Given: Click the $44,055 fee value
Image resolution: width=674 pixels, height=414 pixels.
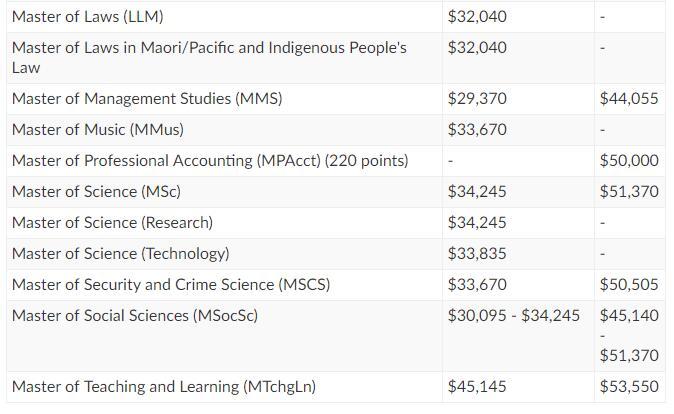Looking at the screenshot, I should (629, 99).
